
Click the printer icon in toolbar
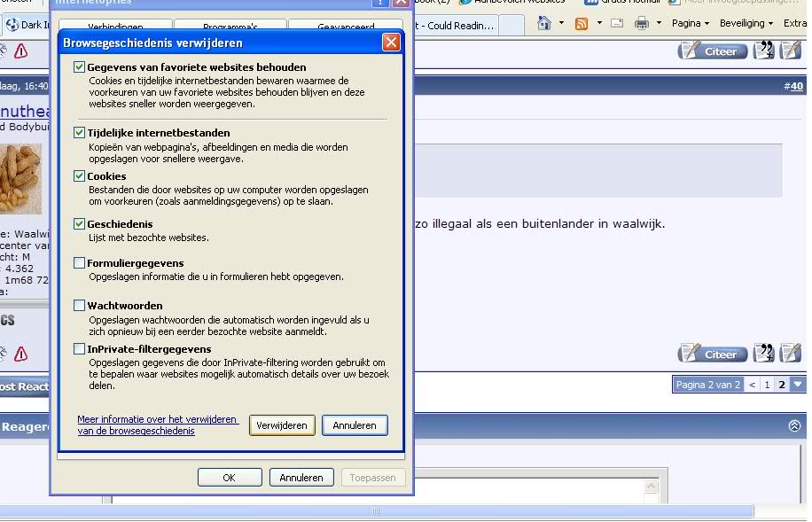pos(642,23)
